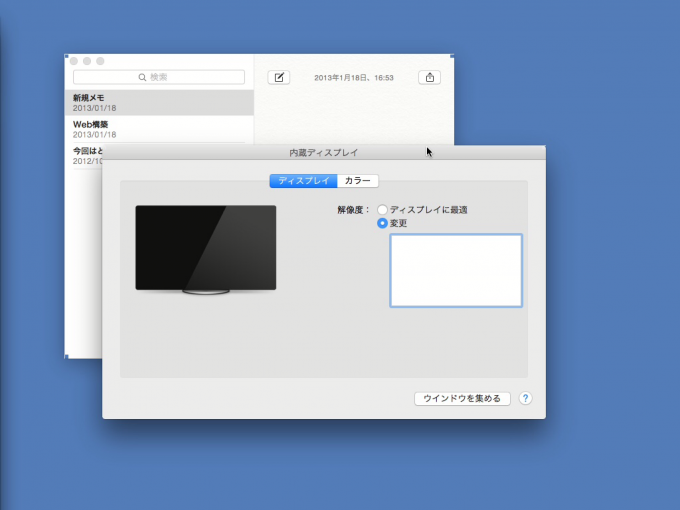
Task: Click inside the empty resolution list box
Action: (455, 270)
